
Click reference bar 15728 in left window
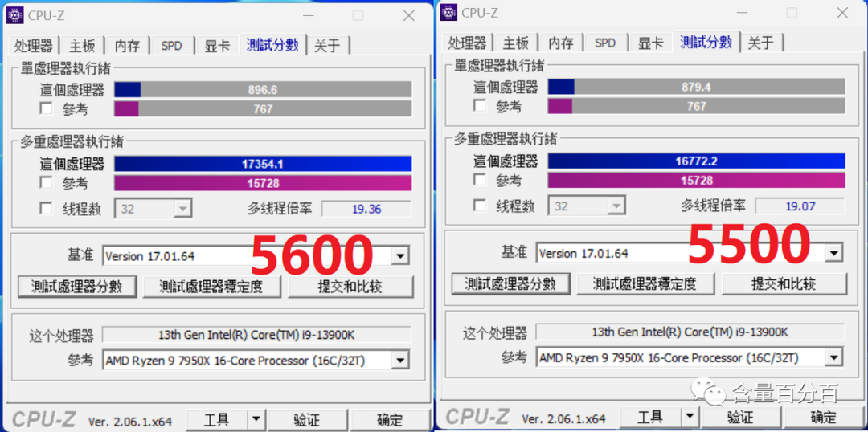(263, 182)
